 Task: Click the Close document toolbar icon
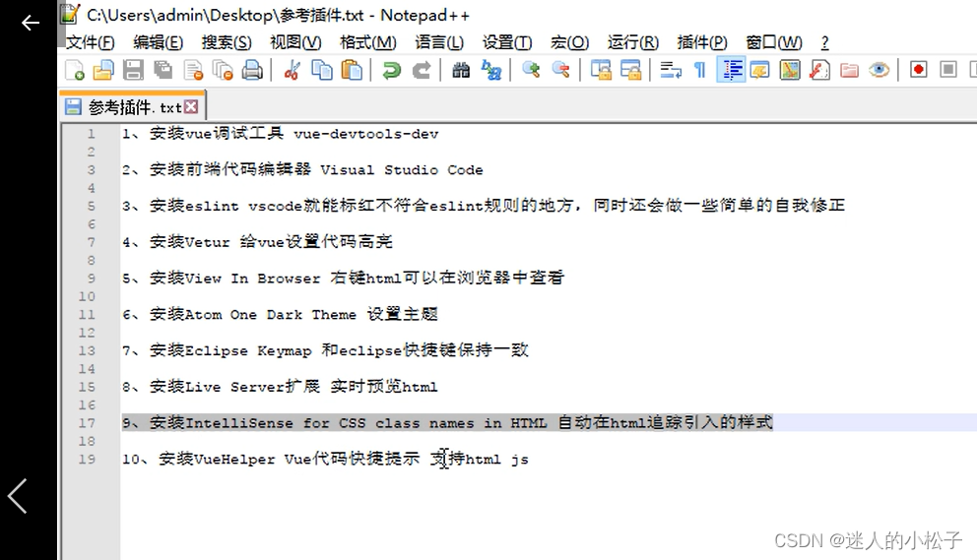(x=193, y=70)
